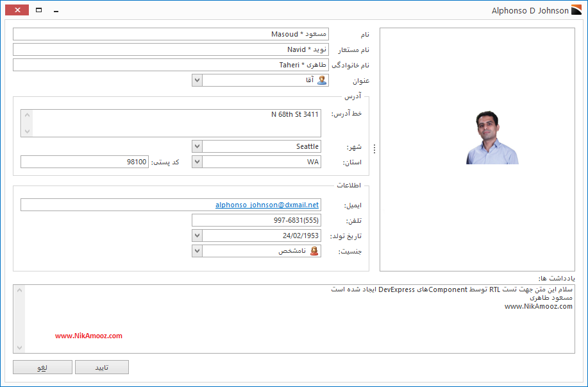Click the یادداشت ها notes label

pyautogui.click(x=557, y=279)
